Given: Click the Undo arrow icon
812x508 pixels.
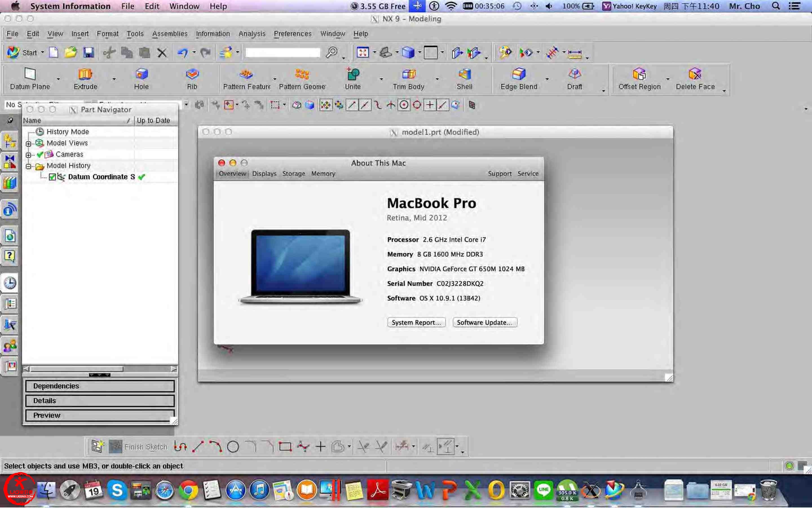Looking at the screenshot, I should pyautogui.click(x=182, y=52).
